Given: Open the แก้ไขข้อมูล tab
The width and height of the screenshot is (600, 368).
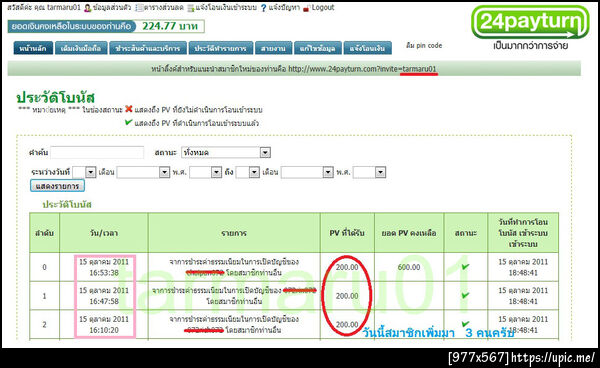Looking at the screenshot, I should pos(318,48).
